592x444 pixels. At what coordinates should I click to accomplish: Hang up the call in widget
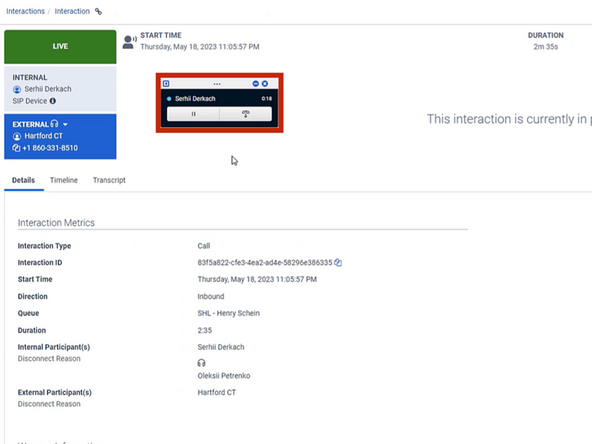pos(245,114)
